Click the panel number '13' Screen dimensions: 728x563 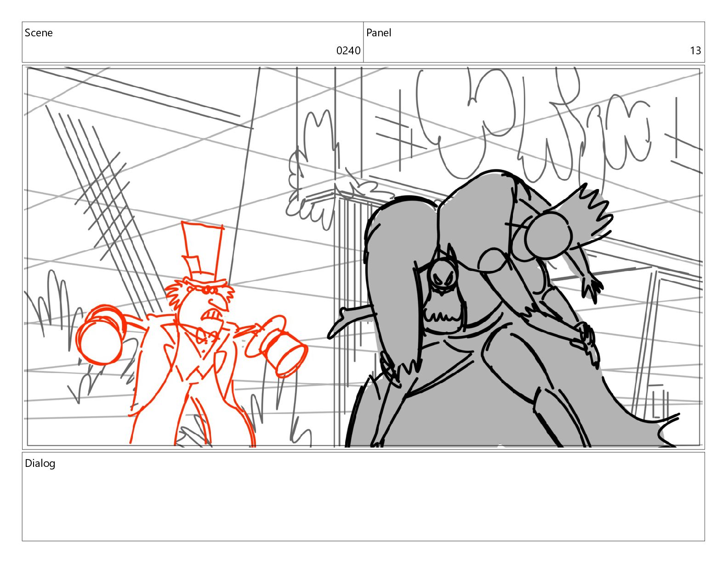coord(695,51)
